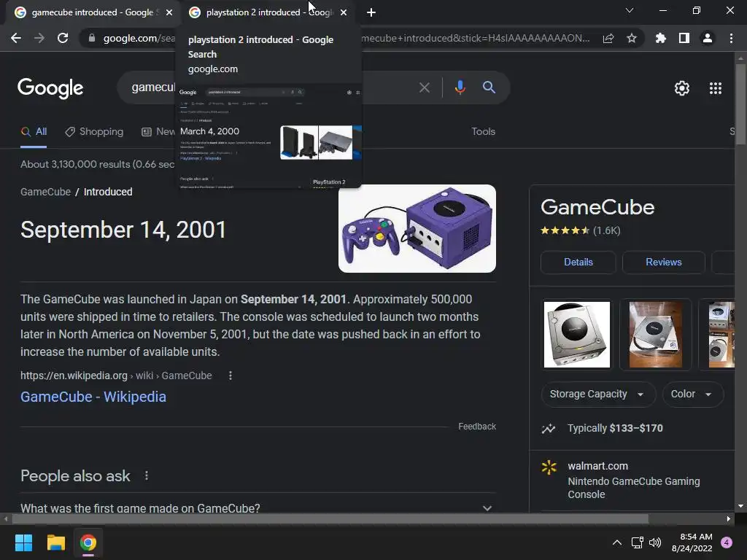Click the forward navigation arrow
This screenshot has height=560, width=747.
39,38
